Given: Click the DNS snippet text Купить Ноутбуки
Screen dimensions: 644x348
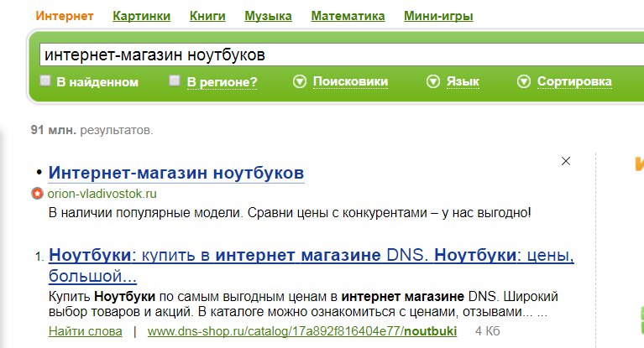Looking at the screenshot, I should tap(303, 304).
